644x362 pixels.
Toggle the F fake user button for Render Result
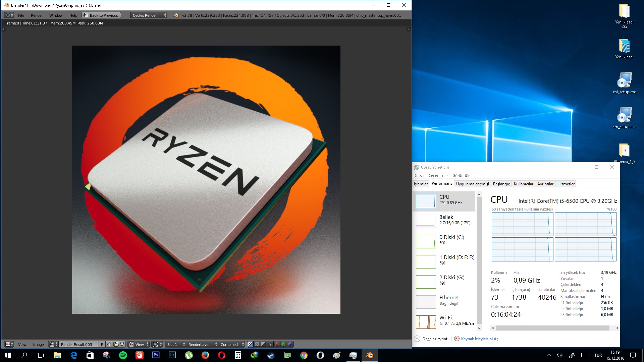102,344
